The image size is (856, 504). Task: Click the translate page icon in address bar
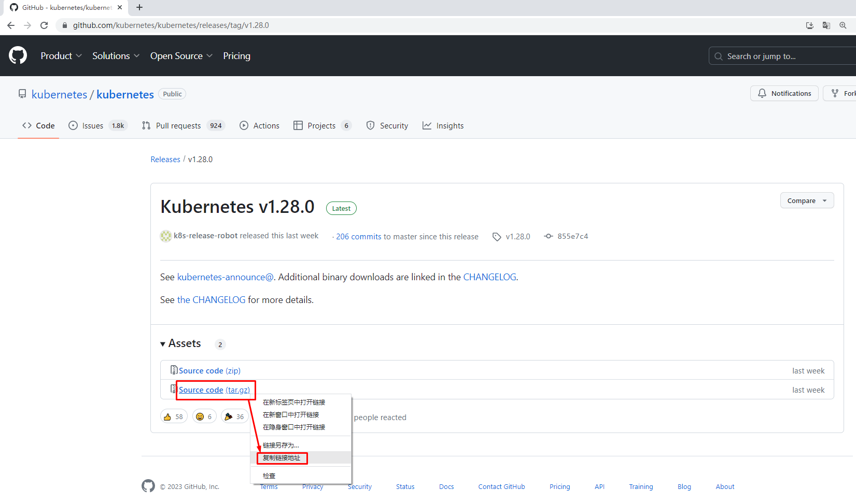point(826,25)
